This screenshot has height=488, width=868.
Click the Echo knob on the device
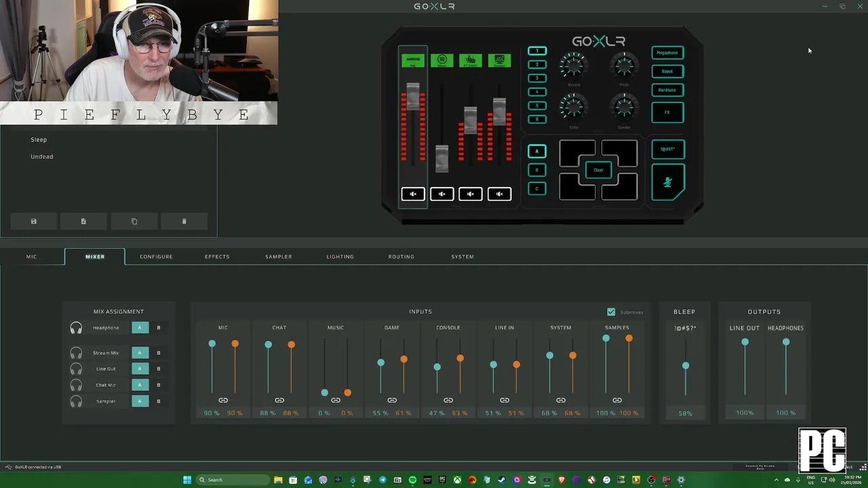click(x=574, y=107)
